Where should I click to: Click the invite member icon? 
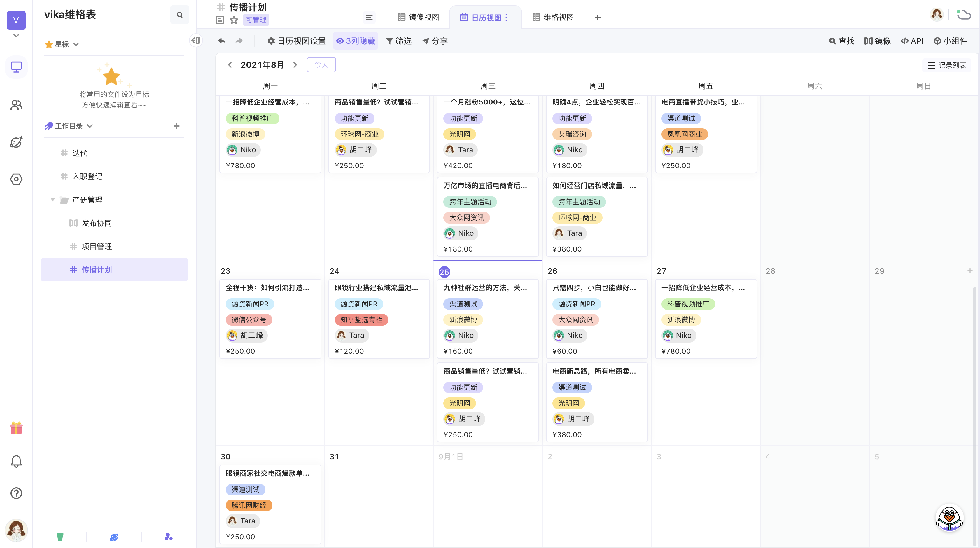168,537
